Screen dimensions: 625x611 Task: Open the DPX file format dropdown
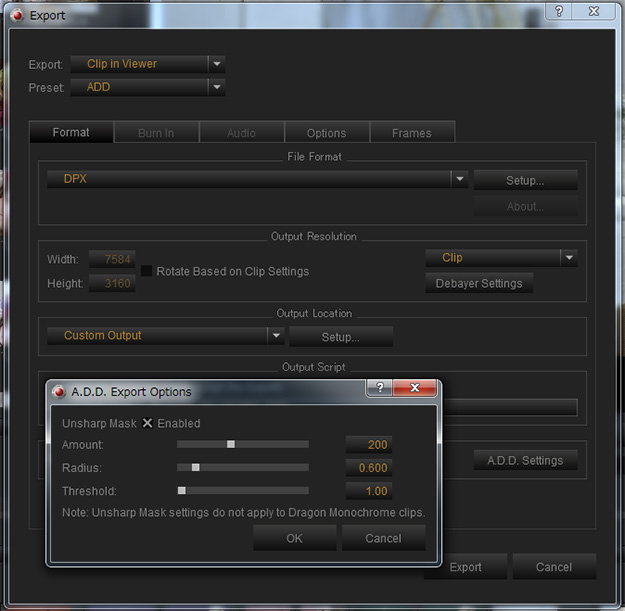(x=459, y=179)
